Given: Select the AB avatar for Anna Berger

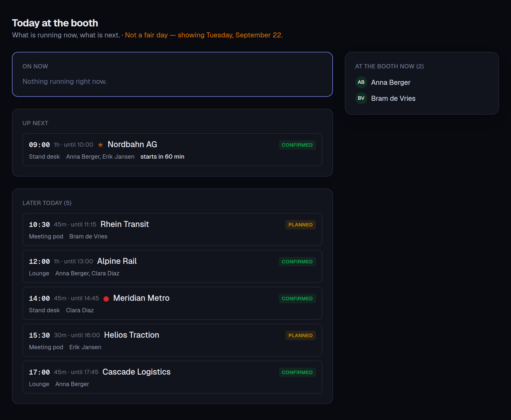Looking at the screenshot, I should (x=361, y=82).
